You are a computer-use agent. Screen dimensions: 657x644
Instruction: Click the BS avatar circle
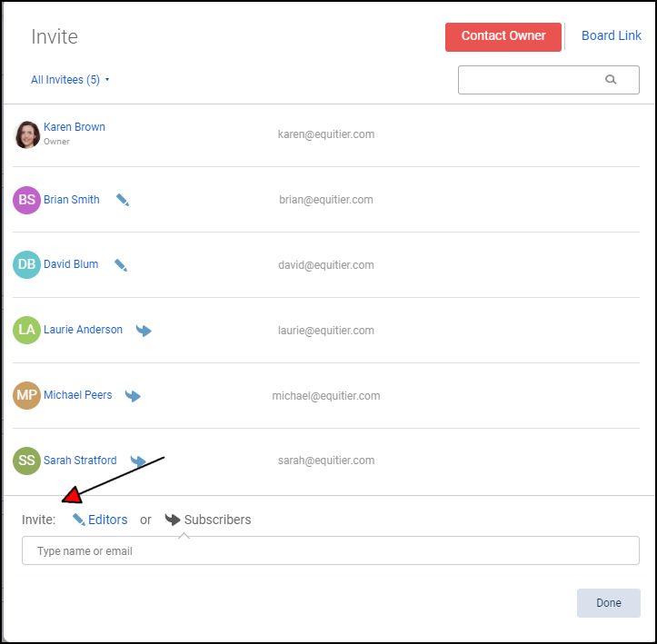pos(27,200)
